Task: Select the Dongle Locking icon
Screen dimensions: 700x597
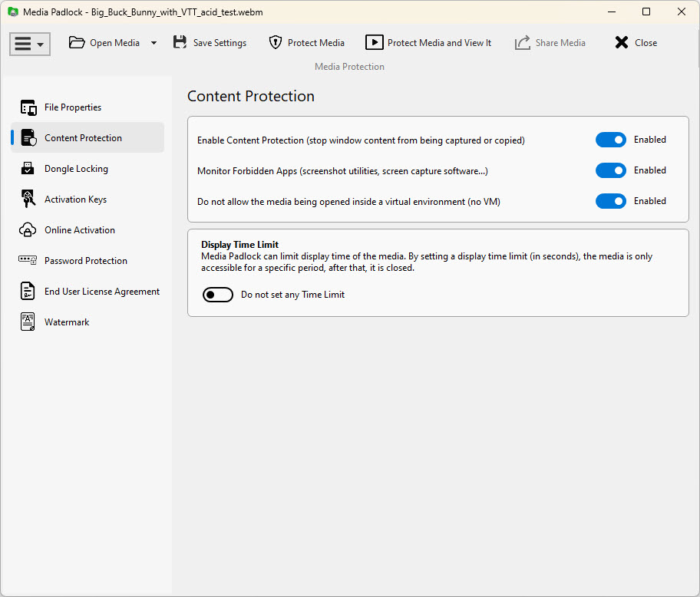Action: pos(28,169)
